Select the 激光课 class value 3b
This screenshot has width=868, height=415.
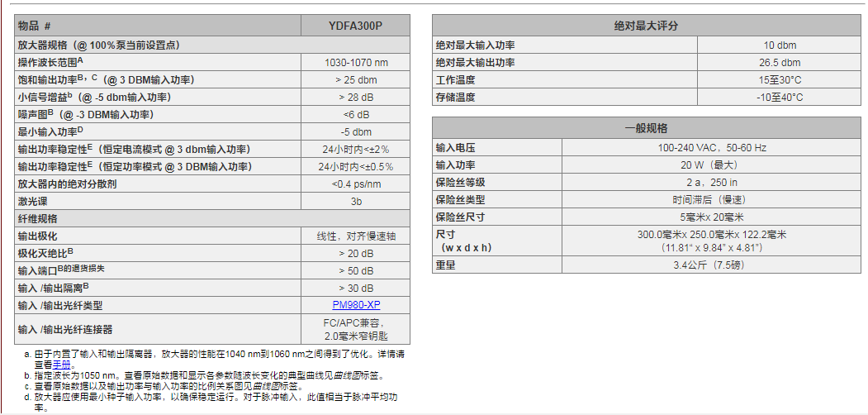356,201
